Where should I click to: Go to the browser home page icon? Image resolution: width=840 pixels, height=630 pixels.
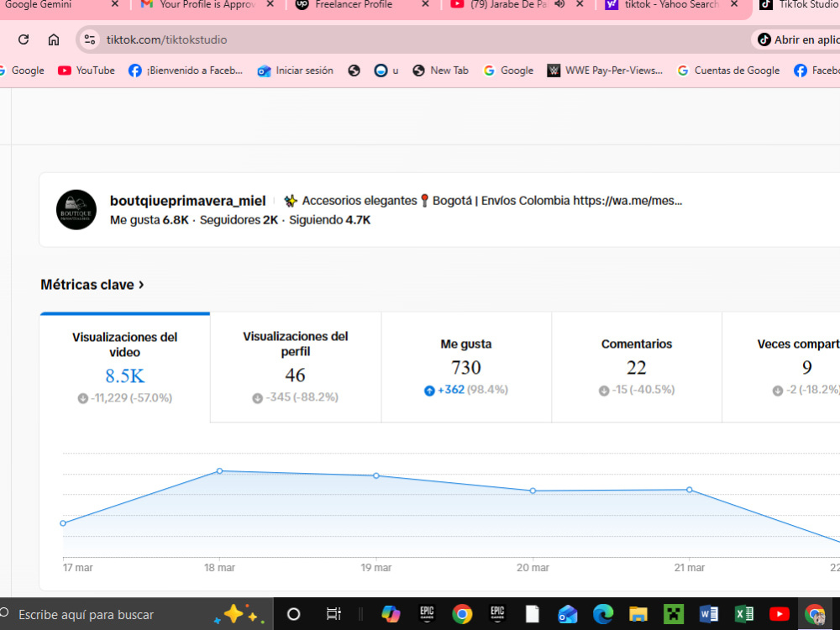tap(54, 39)
